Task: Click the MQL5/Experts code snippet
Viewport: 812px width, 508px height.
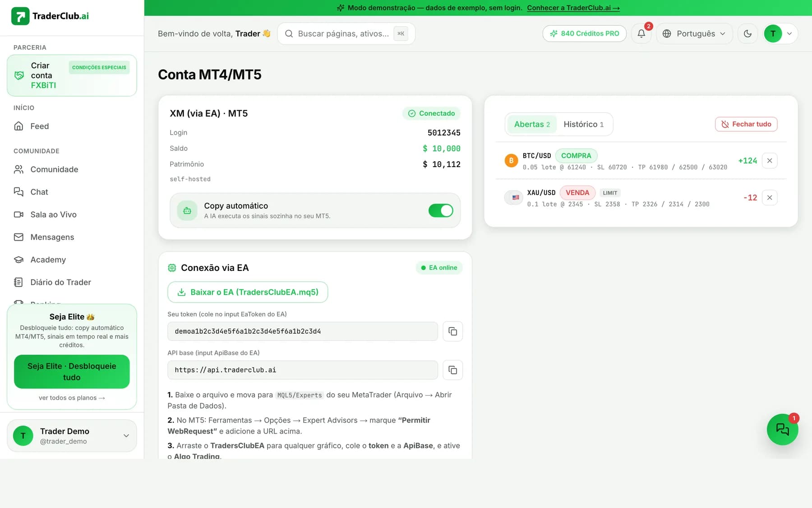Action: click(x=300, y=395)
